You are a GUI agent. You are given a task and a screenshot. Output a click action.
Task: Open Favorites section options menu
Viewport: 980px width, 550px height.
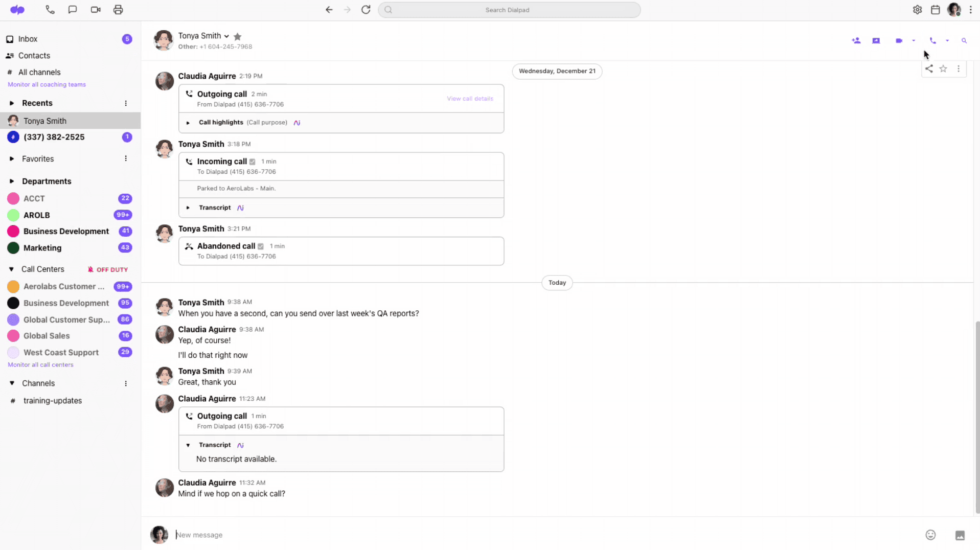[x=126, y=158]
